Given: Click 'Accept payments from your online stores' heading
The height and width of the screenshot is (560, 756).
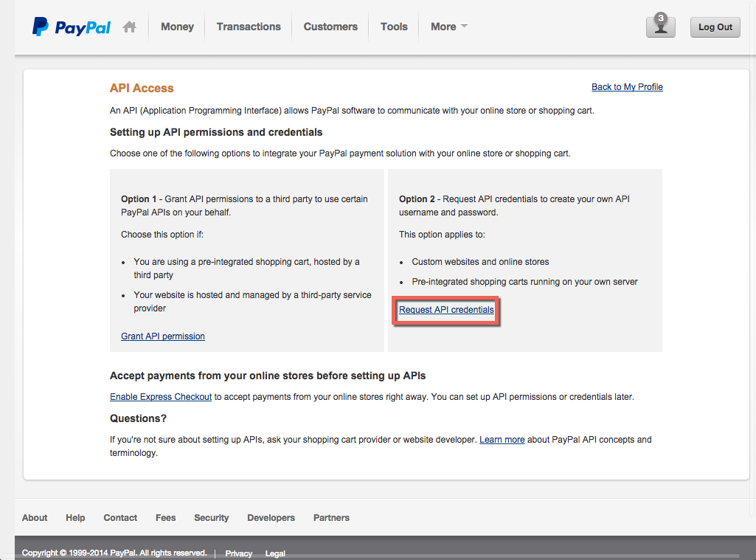Looking at the screenshot, I should (x=268, y=376).
